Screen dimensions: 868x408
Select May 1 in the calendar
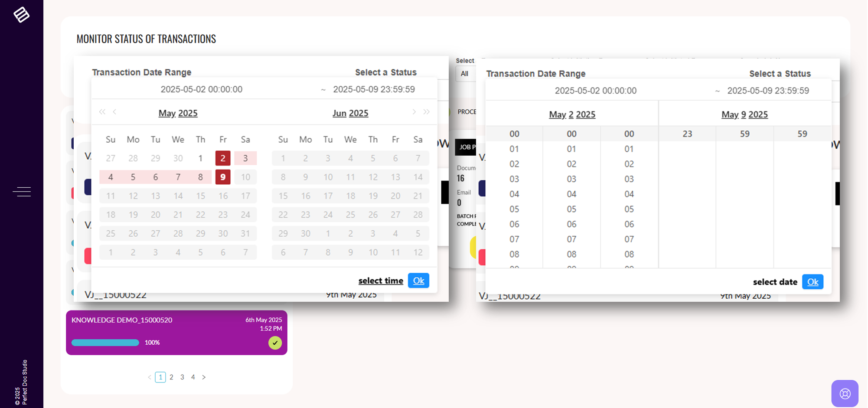point(200,158)
